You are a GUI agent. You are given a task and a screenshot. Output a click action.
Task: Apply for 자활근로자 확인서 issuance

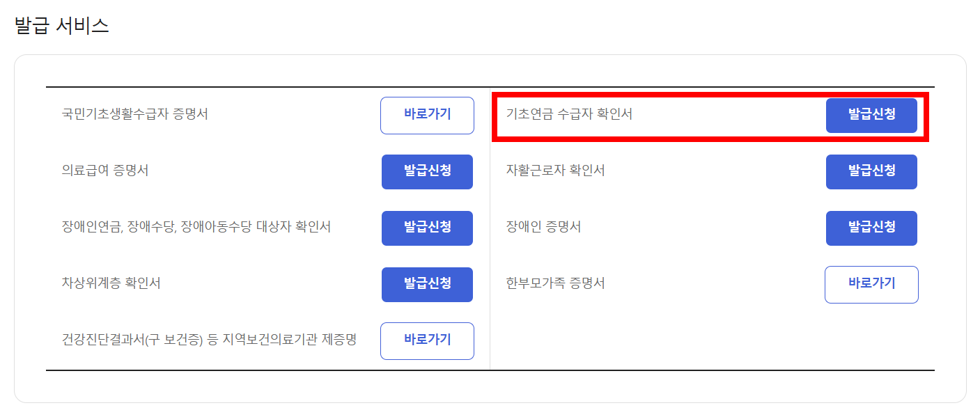[871, 171]
